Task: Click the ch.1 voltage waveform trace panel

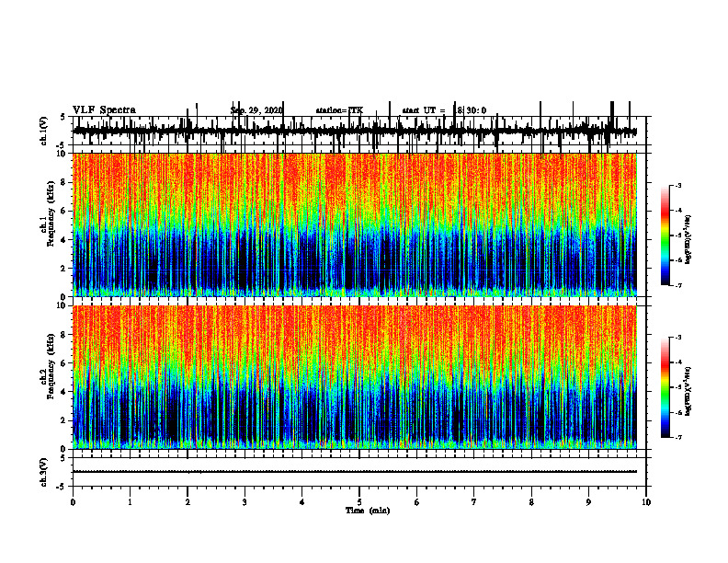Action: [x=359, y=131]
